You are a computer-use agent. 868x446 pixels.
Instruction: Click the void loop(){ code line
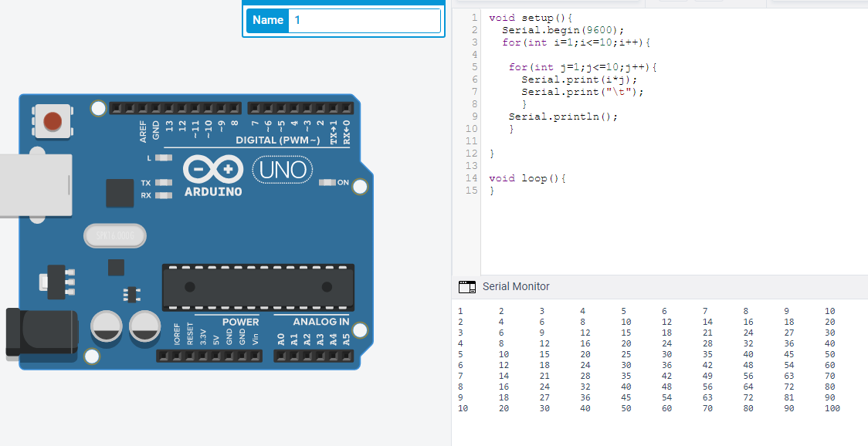coord(527,178)
